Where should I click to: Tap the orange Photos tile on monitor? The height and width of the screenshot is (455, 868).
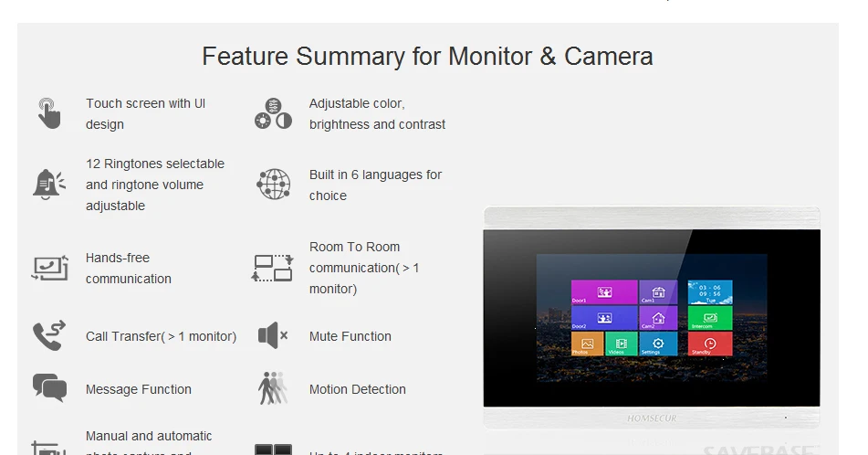tap(588, 344)
